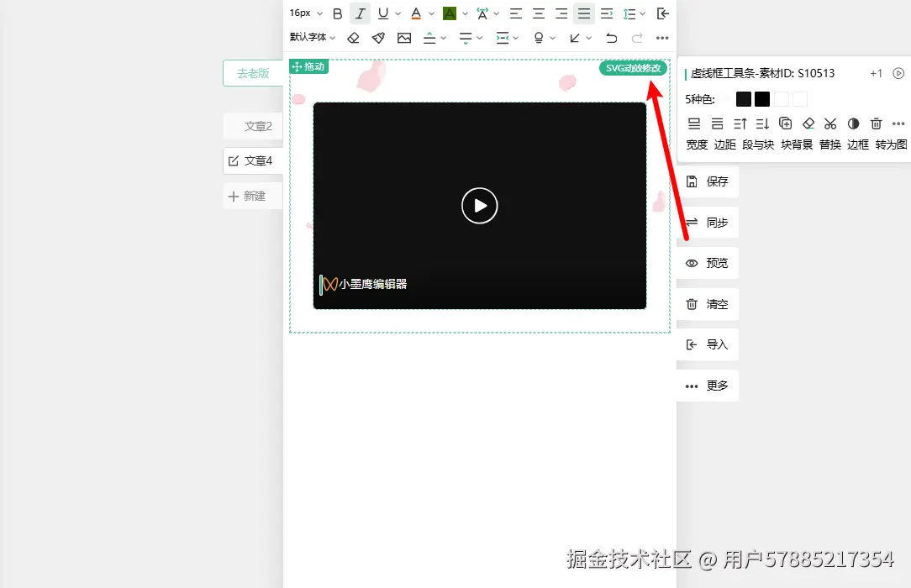The width and height of the screenshot is (911, 588).
Task: Toggle underline text formatting
Action: [383, 13]
